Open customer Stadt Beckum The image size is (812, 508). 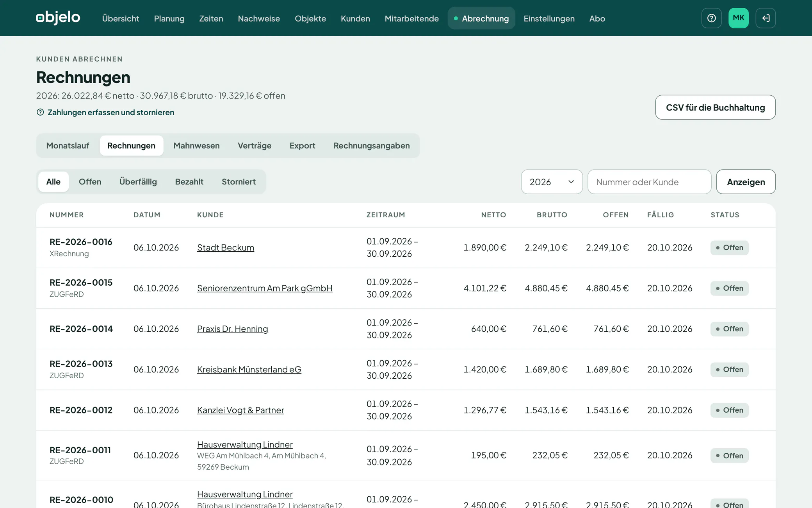pos(226,247)
